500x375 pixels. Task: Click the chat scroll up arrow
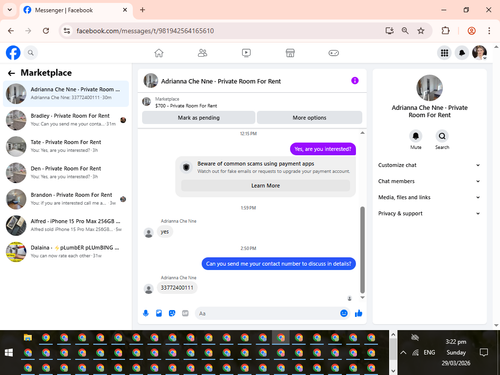tap(362, 133)
